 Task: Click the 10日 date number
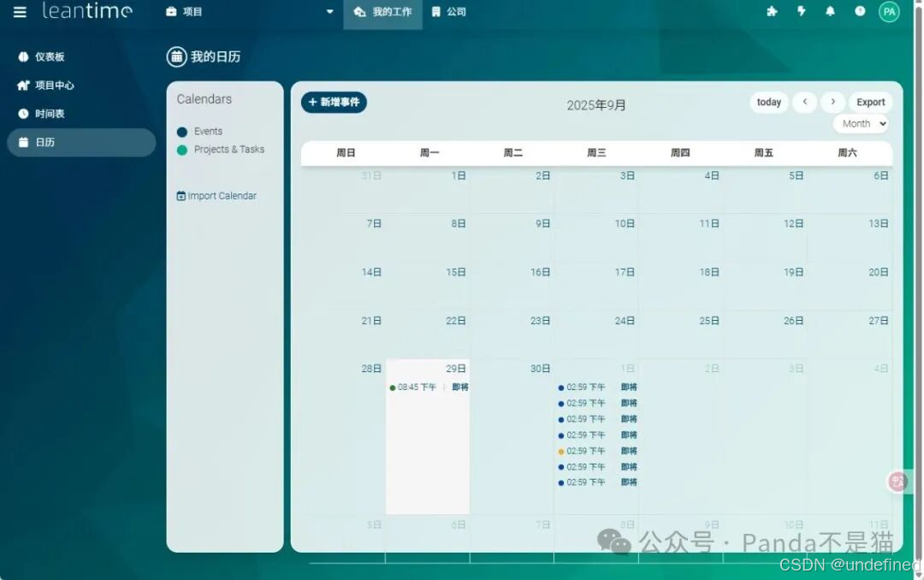(x=625, y=224)
